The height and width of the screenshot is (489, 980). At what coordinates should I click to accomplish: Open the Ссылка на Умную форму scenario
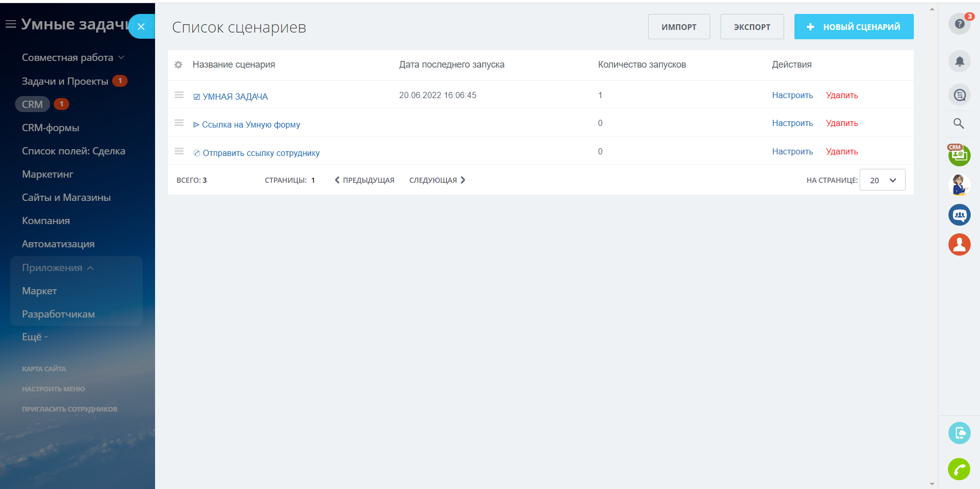pyautogui.click(x=251, y=124)
